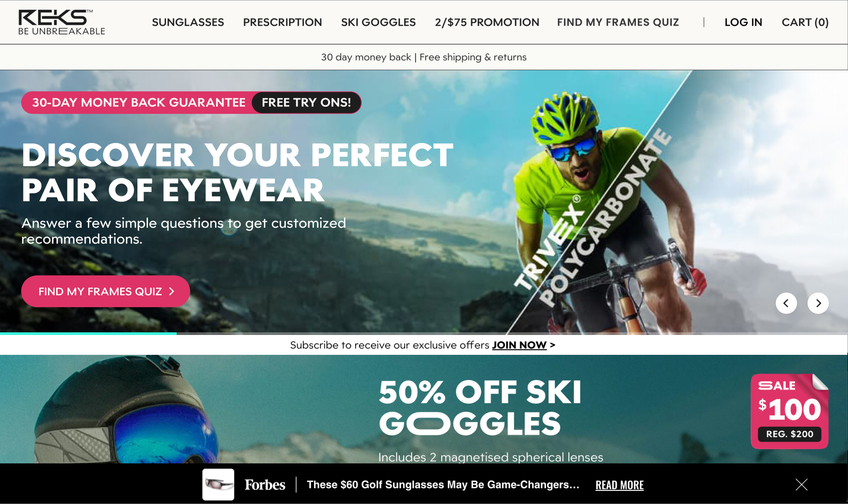This screenshot has width=848, height=504.
Task: Open the 2/$75 Promotion page
Action: point(487,22)
